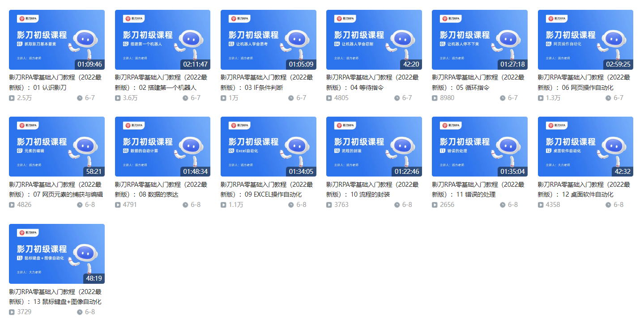Click the 01:34:05 duration badge

(x=301, y=172)
